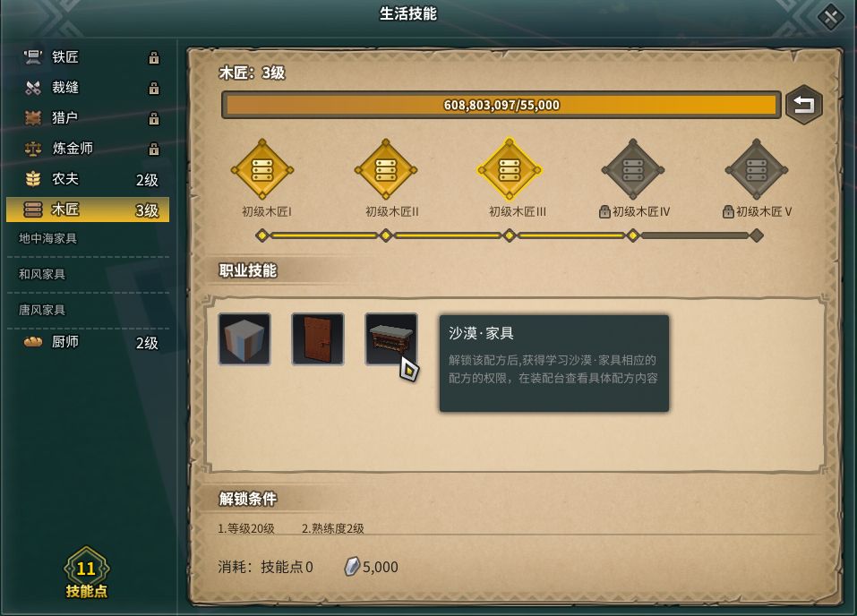Click the back arrow hexagon button
Viewport: 857px width, 616px height.
tap(804, 105)
